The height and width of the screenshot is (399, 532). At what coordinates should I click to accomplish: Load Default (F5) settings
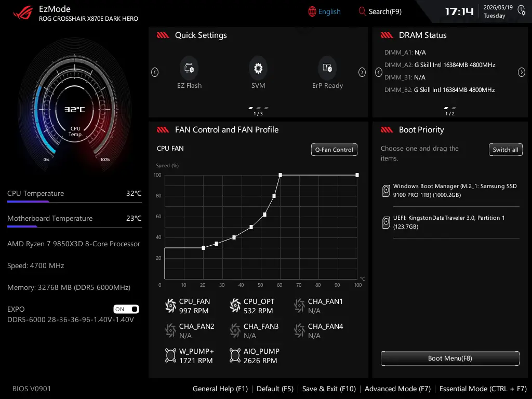coord(275,389)
